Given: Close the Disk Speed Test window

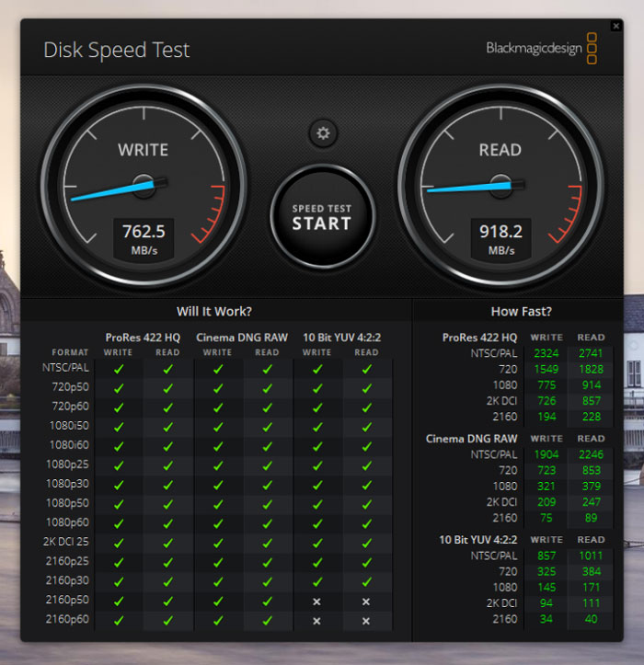Looking at the screenshot, I should (x=615, y=27).
